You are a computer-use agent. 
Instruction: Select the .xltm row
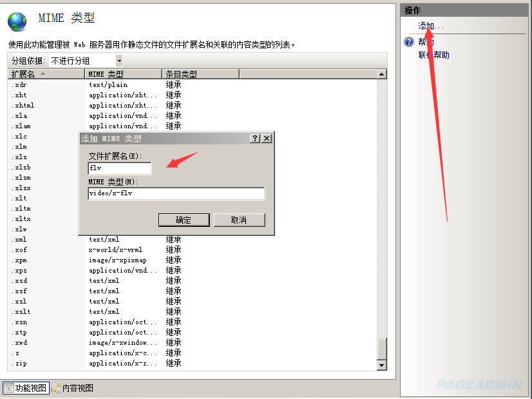coord(43,208)
